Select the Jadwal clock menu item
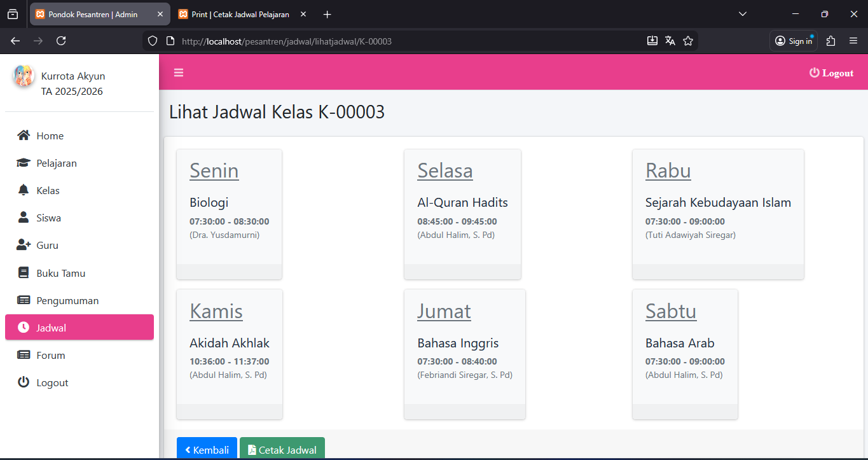 click(x=52, y=328)
